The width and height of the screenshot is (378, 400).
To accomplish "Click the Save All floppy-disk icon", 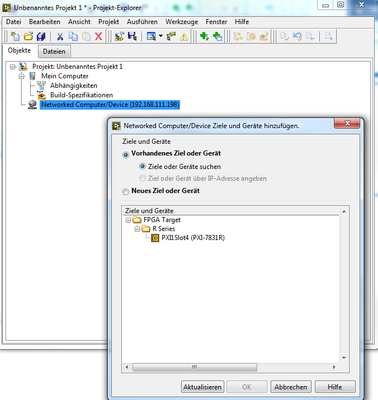I will 41,36.
